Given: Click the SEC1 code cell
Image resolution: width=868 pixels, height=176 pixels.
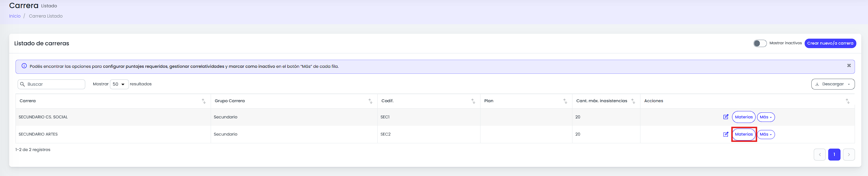Looking at the screenshot, I should (x=429, y=117).
